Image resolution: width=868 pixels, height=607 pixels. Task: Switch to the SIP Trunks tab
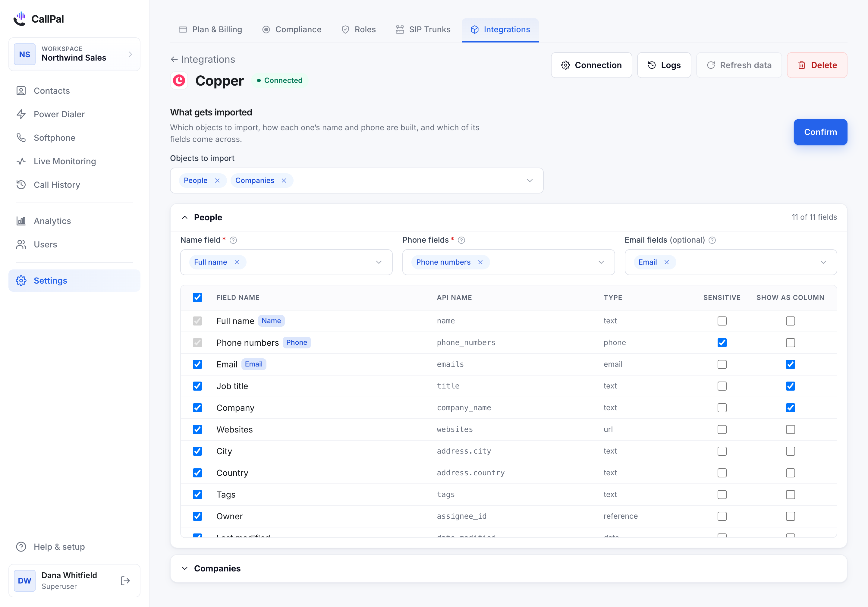pos(423,30)
